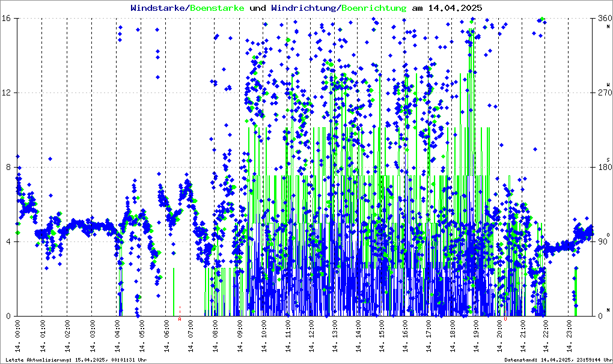Click the red sunrise marker "A"
Screen dimensions: 613x364
tap(180, 319)
